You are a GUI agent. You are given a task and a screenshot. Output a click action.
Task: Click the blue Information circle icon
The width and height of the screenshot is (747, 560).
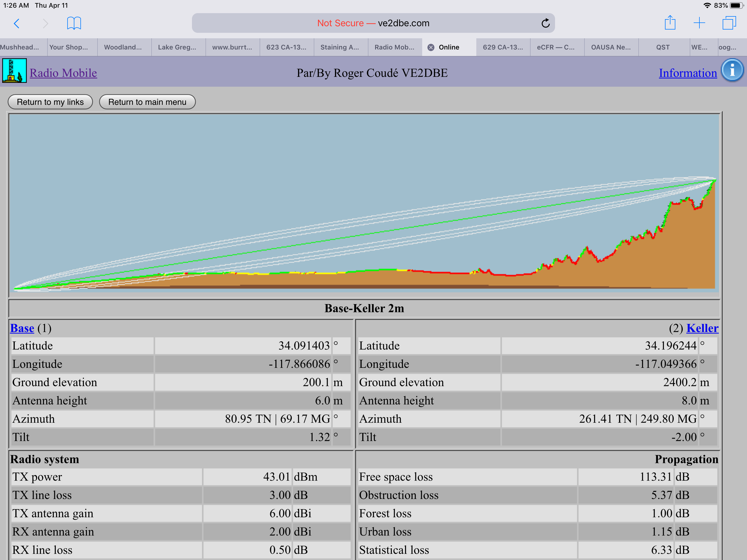[x=732, y=70]
